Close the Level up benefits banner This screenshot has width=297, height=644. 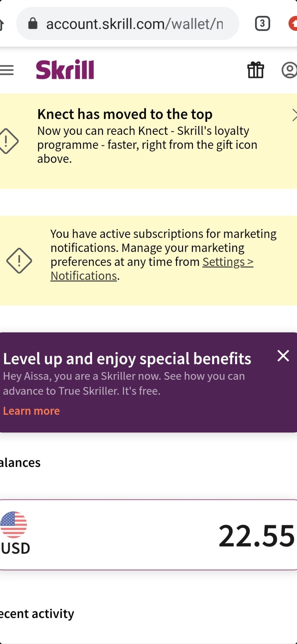pyautogui.click(x=283, y=356)
